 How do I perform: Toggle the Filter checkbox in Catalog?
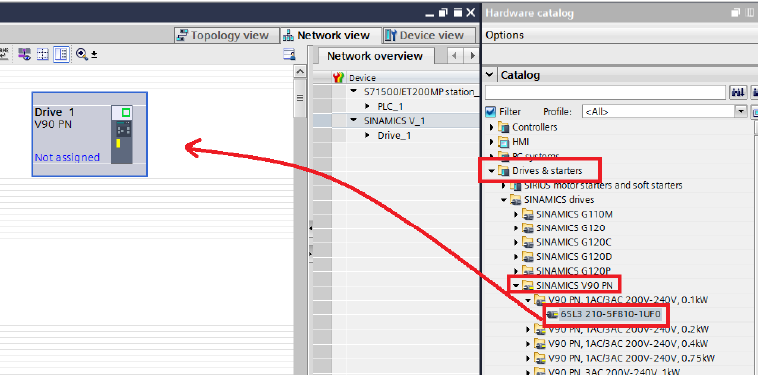pyautogui.click(x=490, y=112)
